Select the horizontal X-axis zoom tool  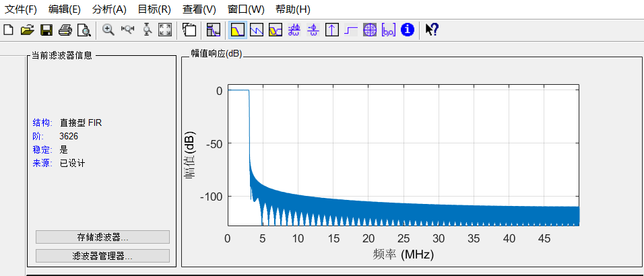pyautogui.click(x=128, y=30)
